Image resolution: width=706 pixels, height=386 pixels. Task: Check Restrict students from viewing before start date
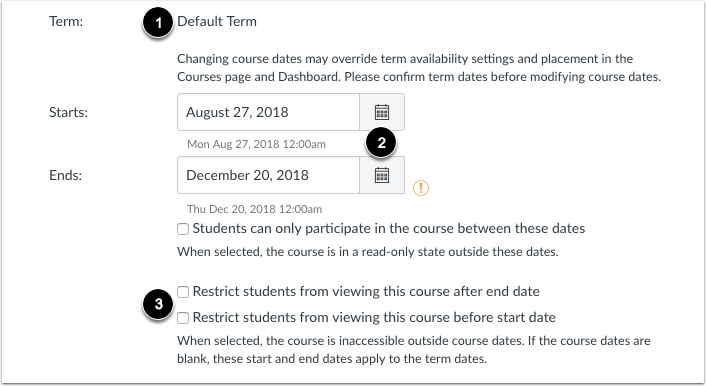click(183, 318)
